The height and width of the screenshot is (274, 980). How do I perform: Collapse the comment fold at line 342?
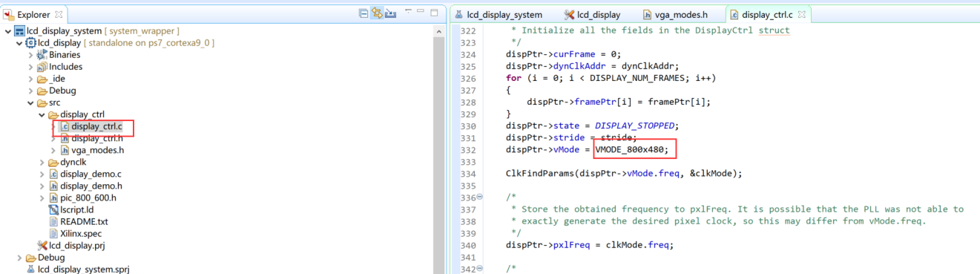(x=479, y=269)
